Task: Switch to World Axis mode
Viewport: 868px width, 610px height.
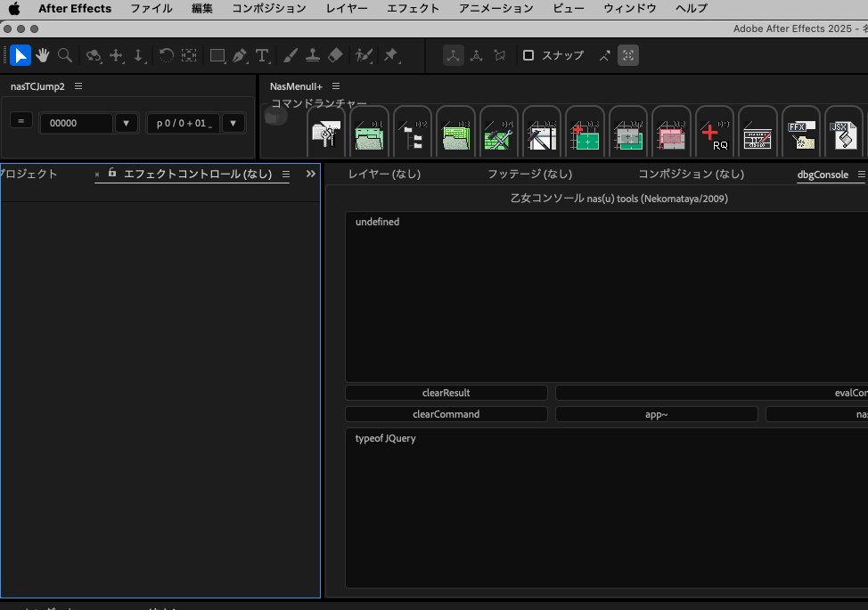Action: click(x=476, y=55)
